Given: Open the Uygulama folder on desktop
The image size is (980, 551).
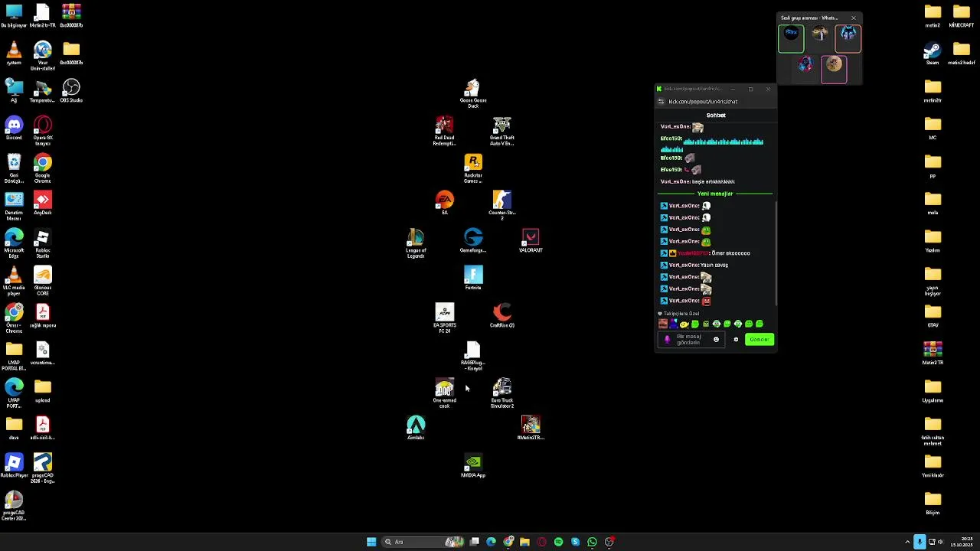Looking at the screenshot, I should 933,390.
